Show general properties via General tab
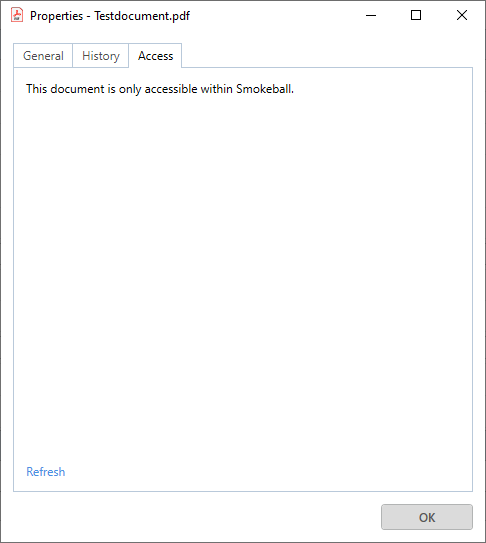486x543 pixels. (43, 56)
